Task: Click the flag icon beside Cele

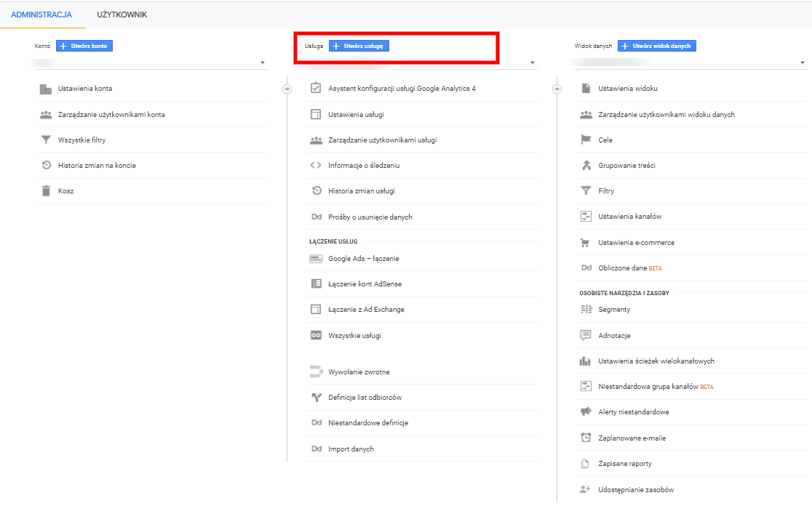Action: click(x=586, y=140)
